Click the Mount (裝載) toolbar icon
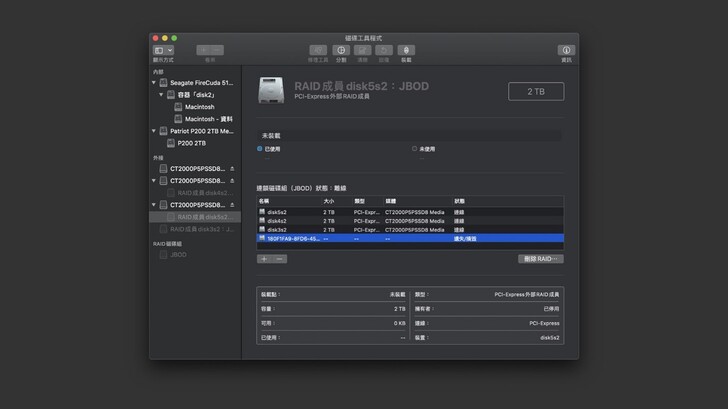Screen dimensions: 728x409 tap(406, 50)
